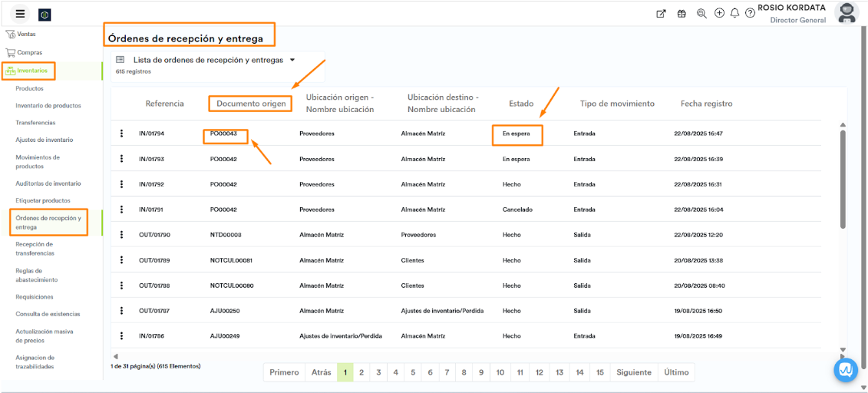Viewport: 868px width, 393px height.
Task: Sort by the Estado column header
Action: (521, 104)
